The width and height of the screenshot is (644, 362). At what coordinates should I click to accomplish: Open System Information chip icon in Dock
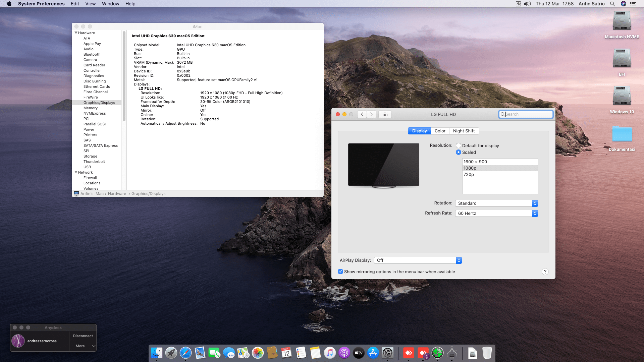point(452,353)
